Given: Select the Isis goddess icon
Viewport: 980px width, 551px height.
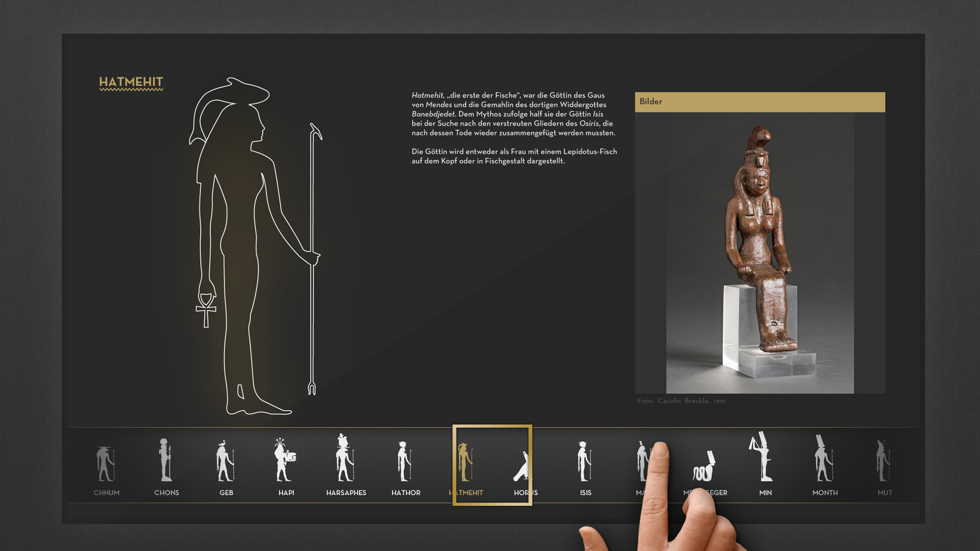Looking at the screenshot, I should (x=584, y=461).
